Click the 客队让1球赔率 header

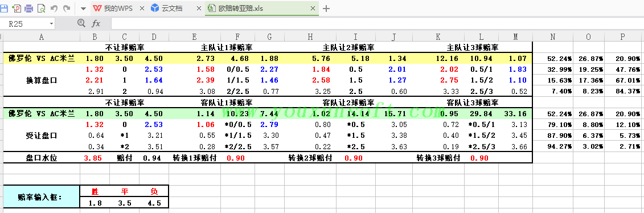click(227, 103)
